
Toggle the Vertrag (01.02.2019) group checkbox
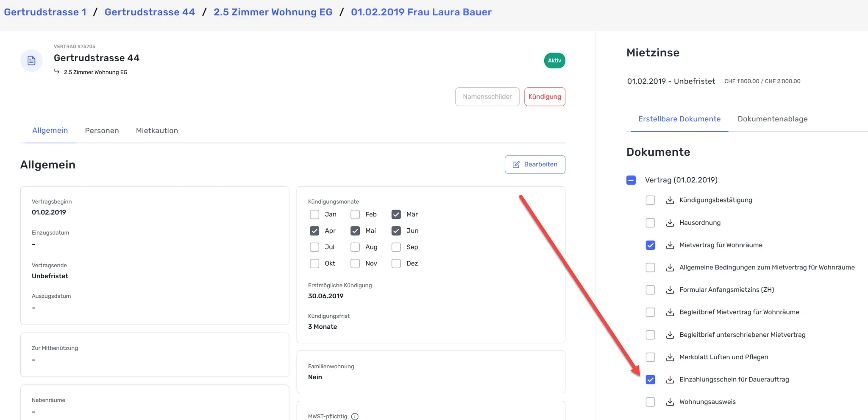631,180
